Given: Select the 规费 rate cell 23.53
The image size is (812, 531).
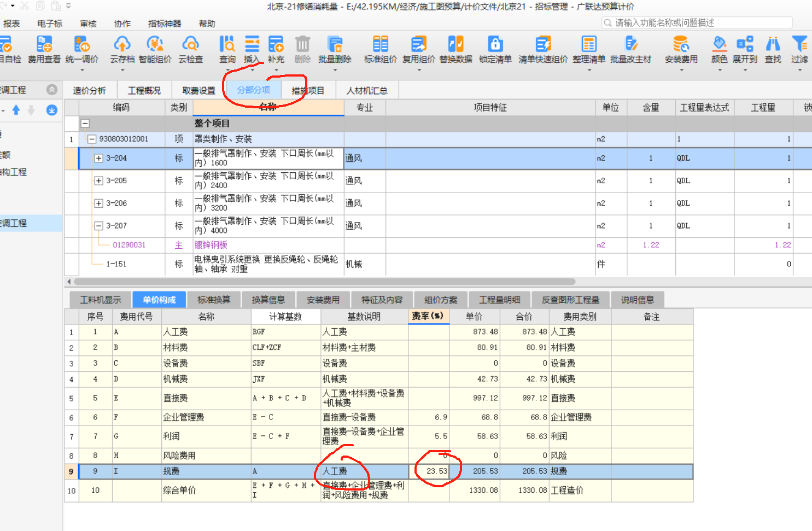Looking at the screenshot, I should (x=429, y=471).
